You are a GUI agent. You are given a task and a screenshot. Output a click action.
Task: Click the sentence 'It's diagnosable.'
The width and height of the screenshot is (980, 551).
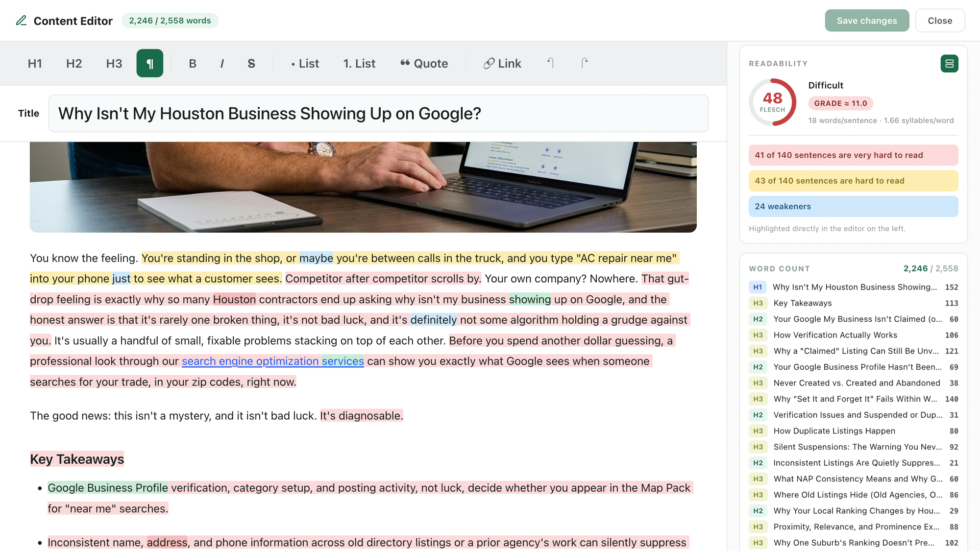(362, 416)
